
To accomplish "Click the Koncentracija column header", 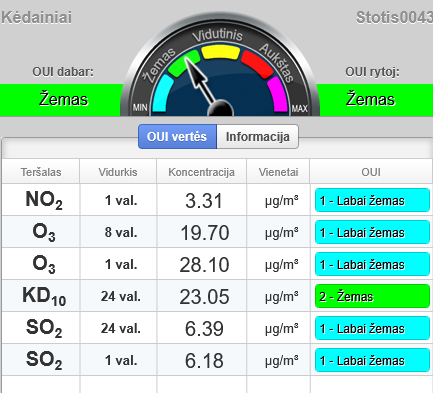I will click(x=201, y=172).
